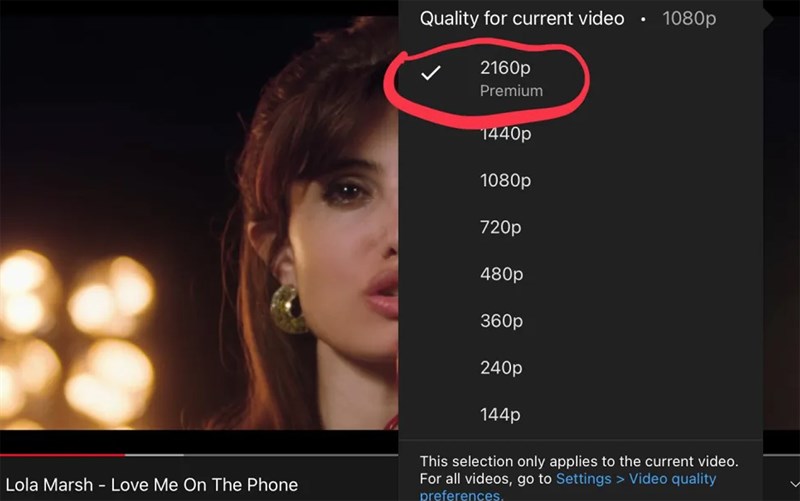Click the Premium label under 2160p
Screen dimensions: 800x501
pos(511,91)
